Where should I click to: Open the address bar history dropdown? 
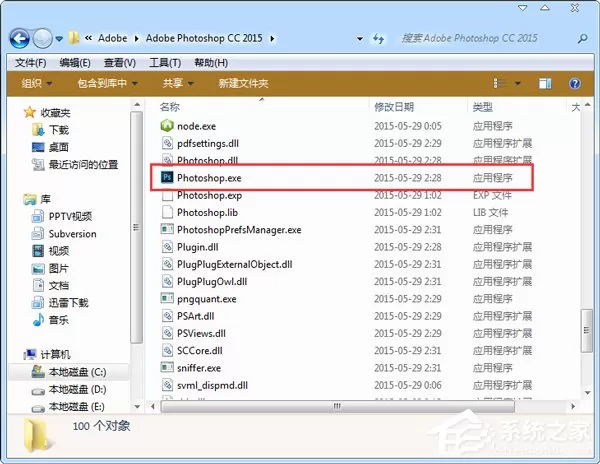[x=360, y=39]
